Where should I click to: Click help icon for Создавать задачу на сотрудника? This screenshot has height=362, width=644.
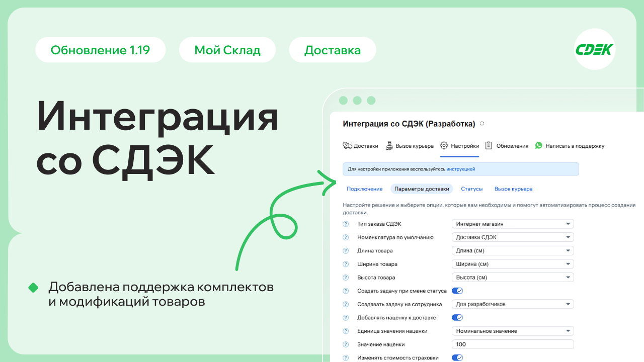point(346,304)
